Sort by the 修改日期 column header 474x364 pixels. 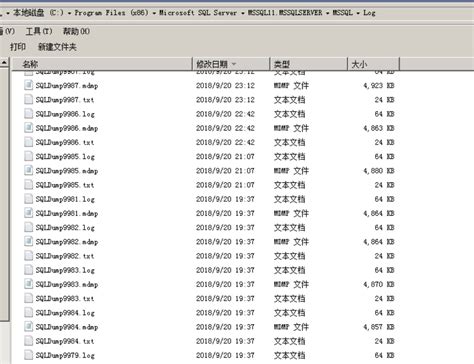[231, 64]
